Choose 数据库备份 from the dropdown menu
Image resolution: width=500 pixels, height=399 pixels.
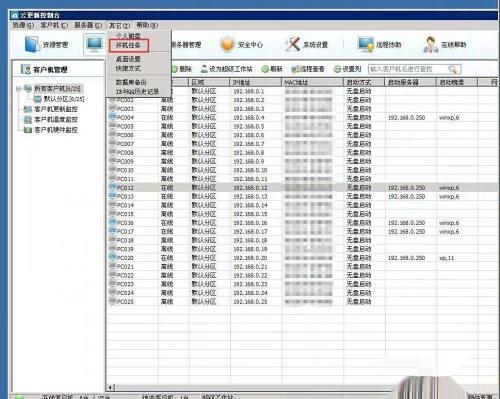(x=131, y=82)
